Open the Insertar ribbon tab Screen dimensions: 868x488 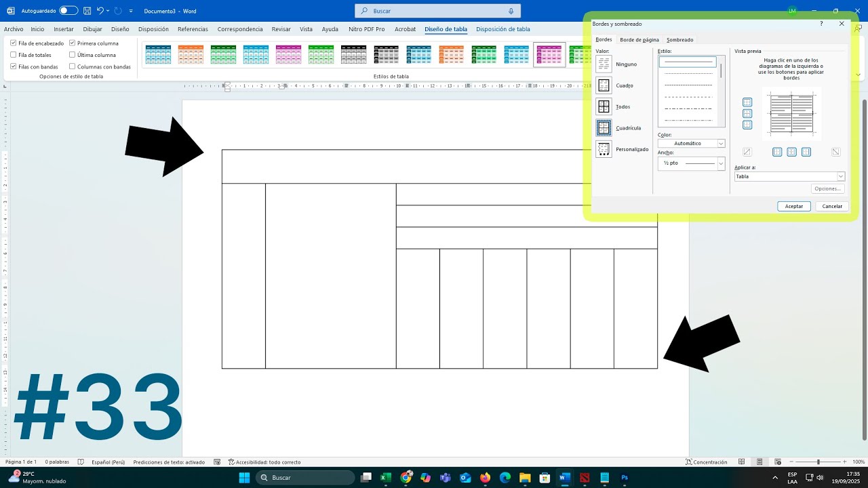(64, 29)
